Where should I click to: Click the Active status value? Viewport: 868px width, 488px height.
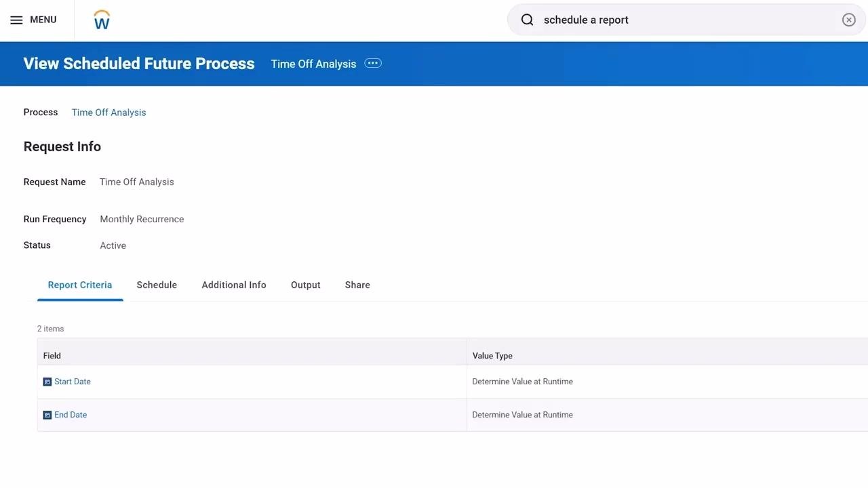click(x=113, y=245)
